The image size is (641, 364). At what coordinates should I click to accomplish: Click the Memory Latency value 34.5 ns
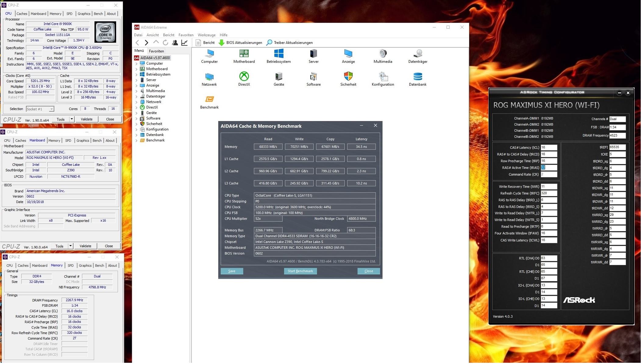pos(361,147)
